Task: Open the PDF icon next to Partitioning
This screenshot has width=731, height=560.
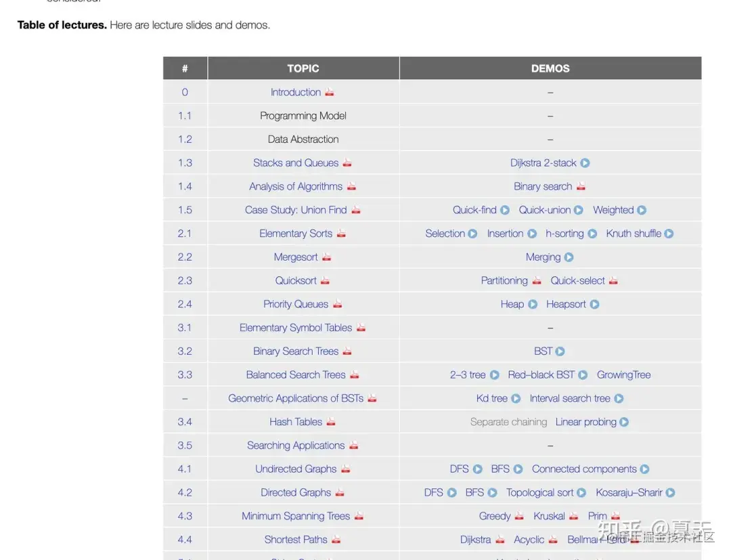Action: coord(537,280)
